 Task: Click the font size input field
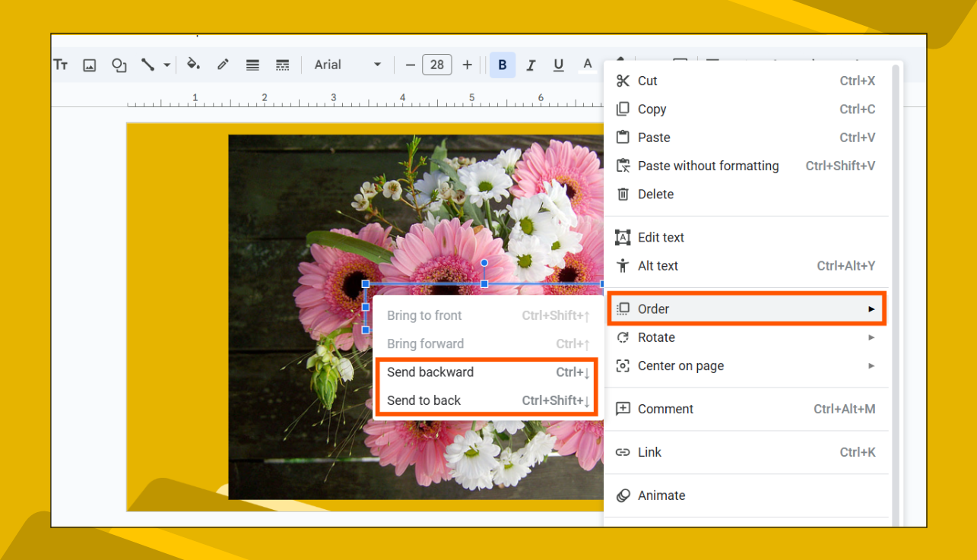click(437, 65)
